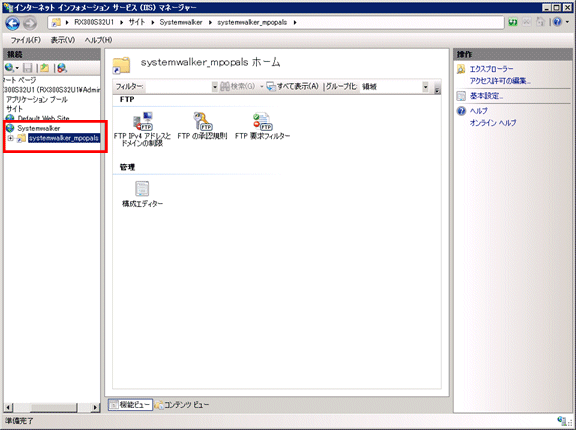
Task: Open the ヘルプ(H) menu
Action: (98, 40)
